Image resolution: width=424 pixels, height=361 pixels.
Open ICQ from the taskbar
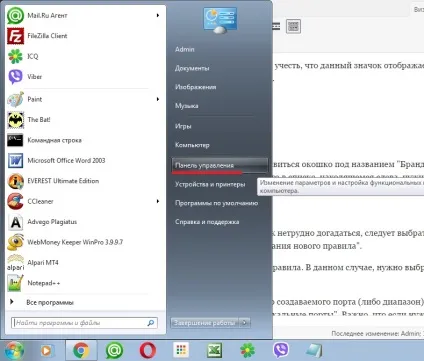pos(248,351)
